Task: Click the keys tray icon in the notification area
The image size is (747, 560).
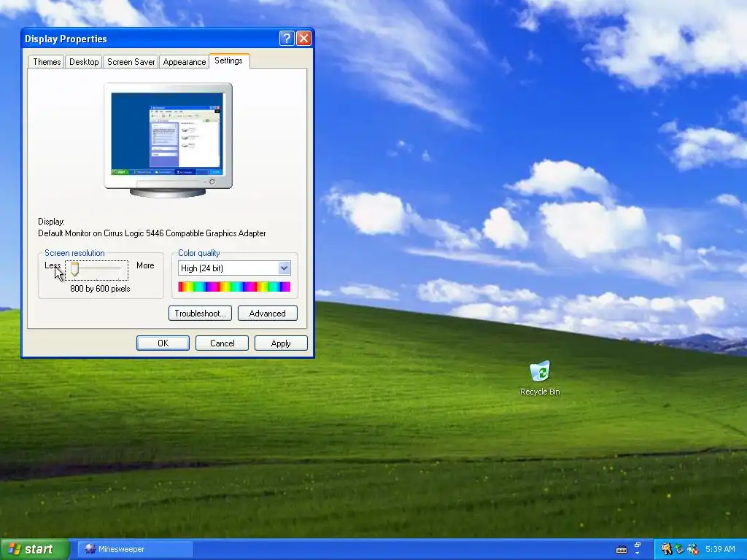Action: click(x=666, y=549)
